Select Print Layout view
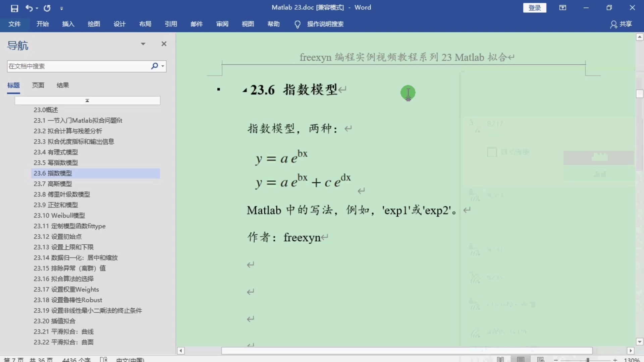644x362 pixels. click(x=521, y=359)
